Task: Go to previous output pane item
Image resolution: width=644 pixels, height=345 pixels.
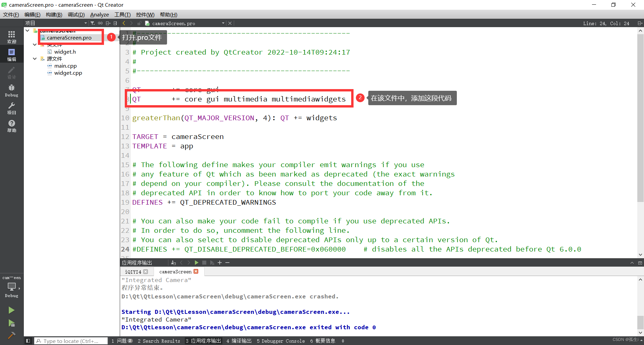Action: 181,263
